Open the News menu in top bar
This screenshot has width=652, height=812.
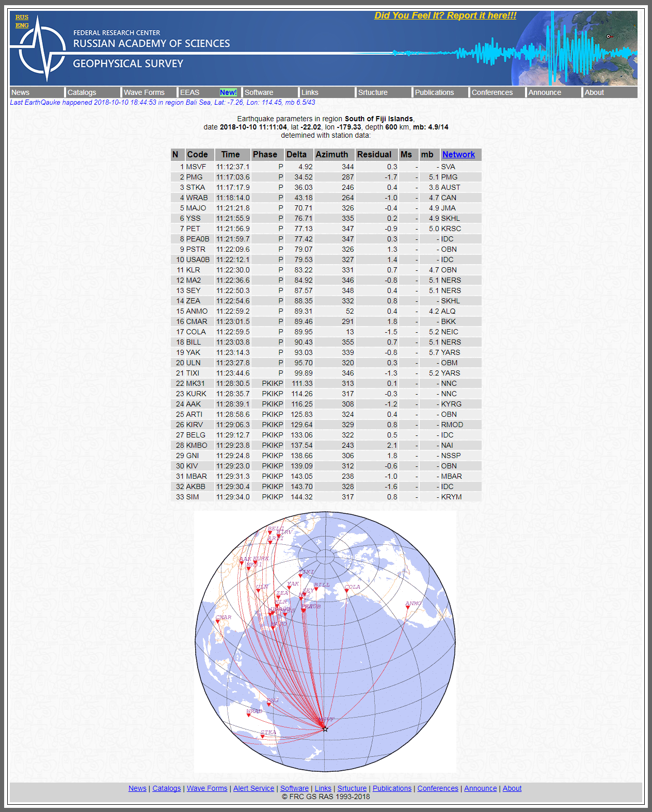point(21,92)
